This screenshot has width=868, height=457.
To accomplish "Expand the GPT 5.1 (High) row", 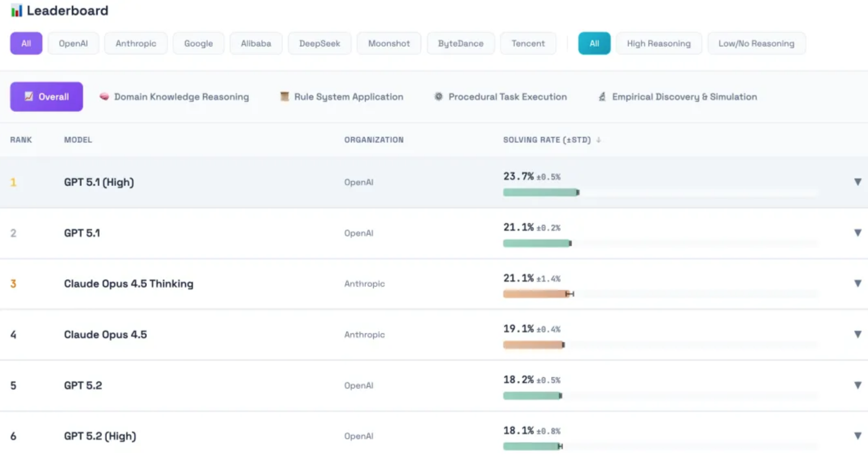I will pyautogui.click(x=857, y=182).
